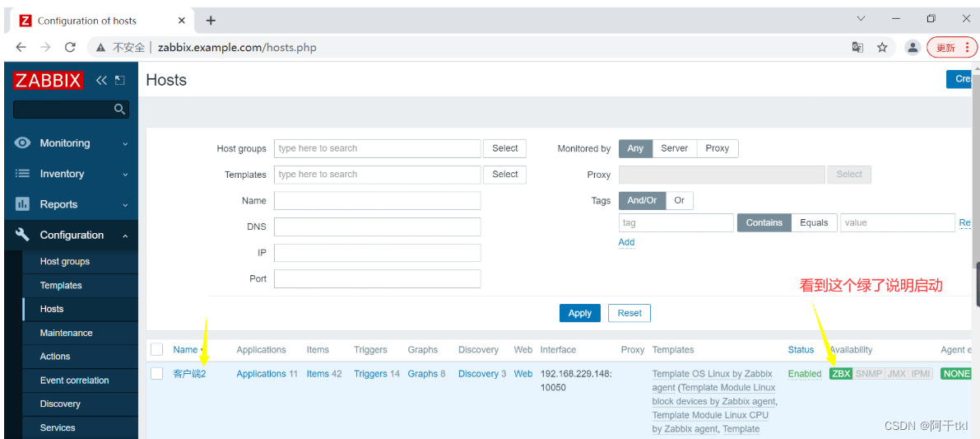Click the Configuration wrench icon
This screenshot has width=980, height=439.
coord(22,235)
